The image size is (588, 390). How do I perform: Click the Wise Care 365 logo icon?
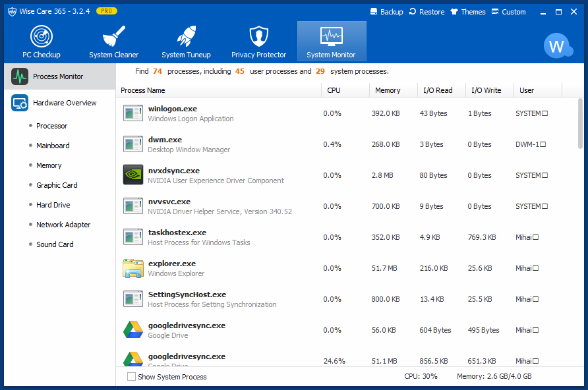click(x=12, y=12)
